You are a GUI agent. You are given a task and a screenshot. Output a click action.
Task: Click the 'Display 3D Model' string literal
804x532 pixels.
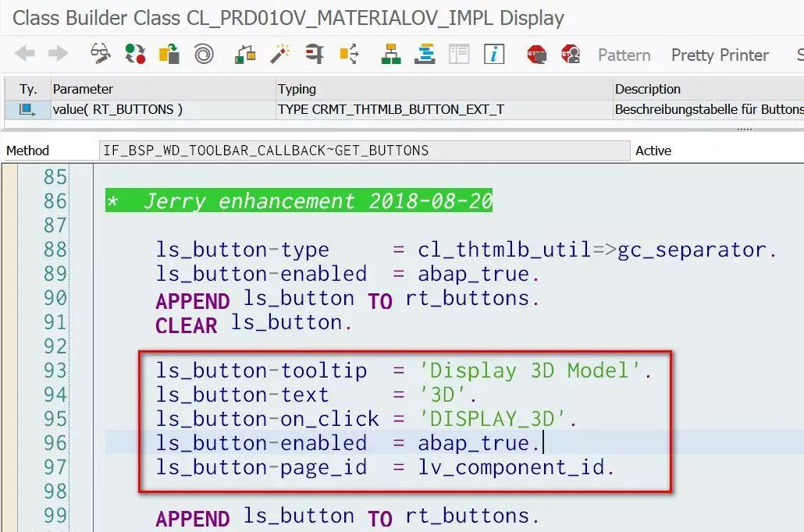coord(530,371)
